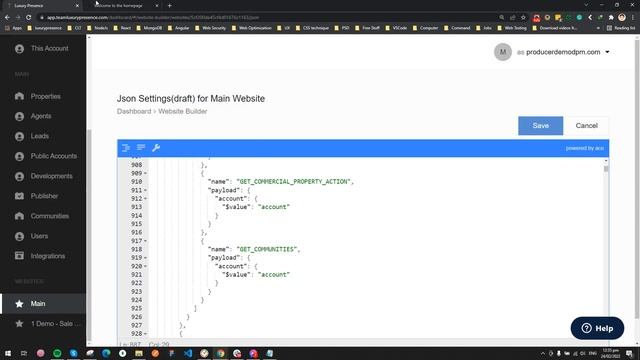Open the Web Security bookmarks folder
640x360 pixels.
tap(211, 28)
